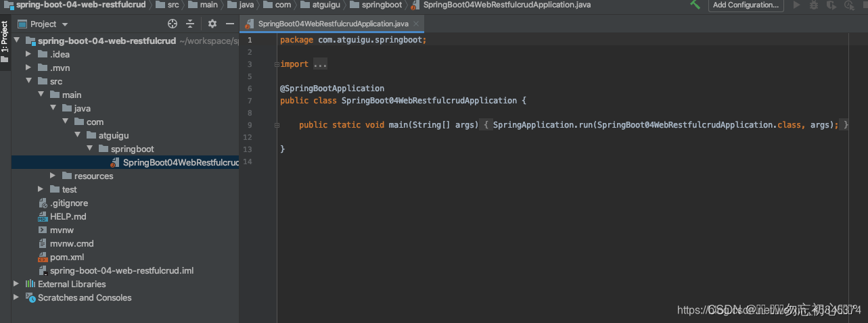
Task: Click the folded opening brace after main args
Action: (x=486, y=125)
